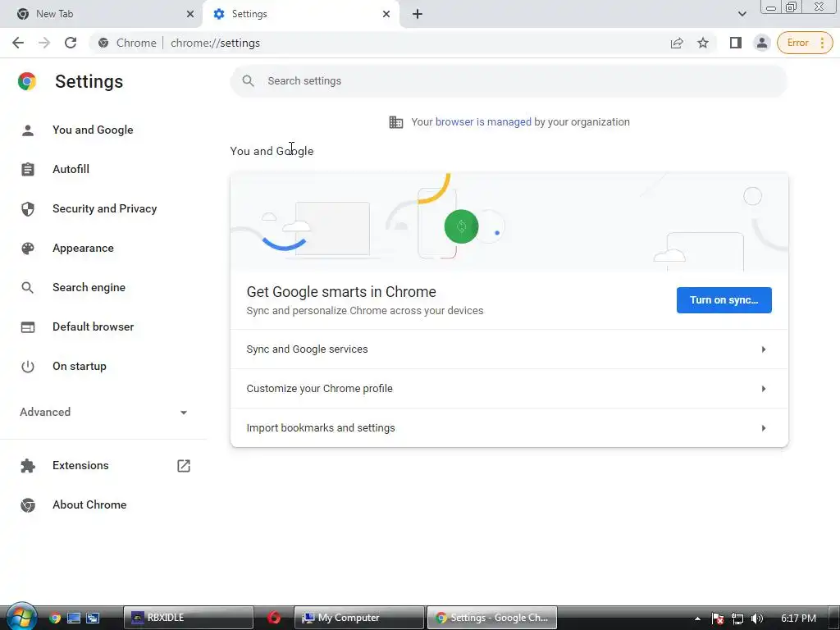Click the magnifier icon in Search settings box
840x630 pixels.
(x=248, y=81)
